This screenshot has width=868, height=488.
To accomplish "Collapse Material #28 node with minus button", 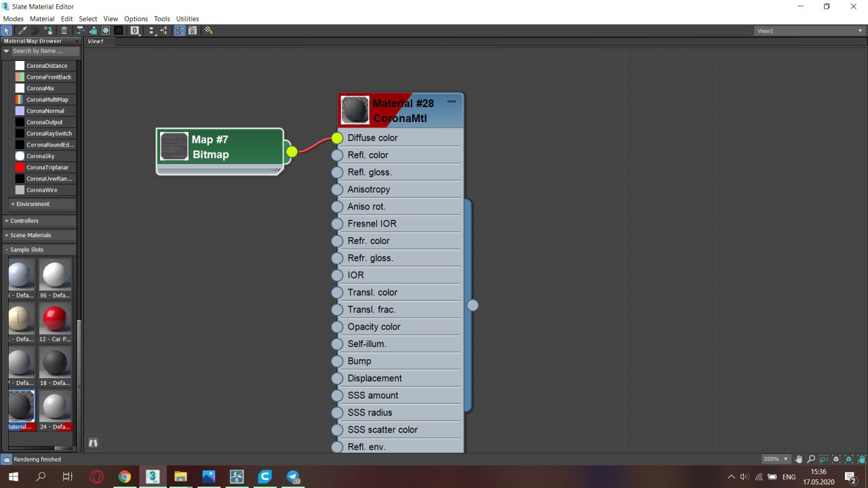I will (x=452, y=102).
